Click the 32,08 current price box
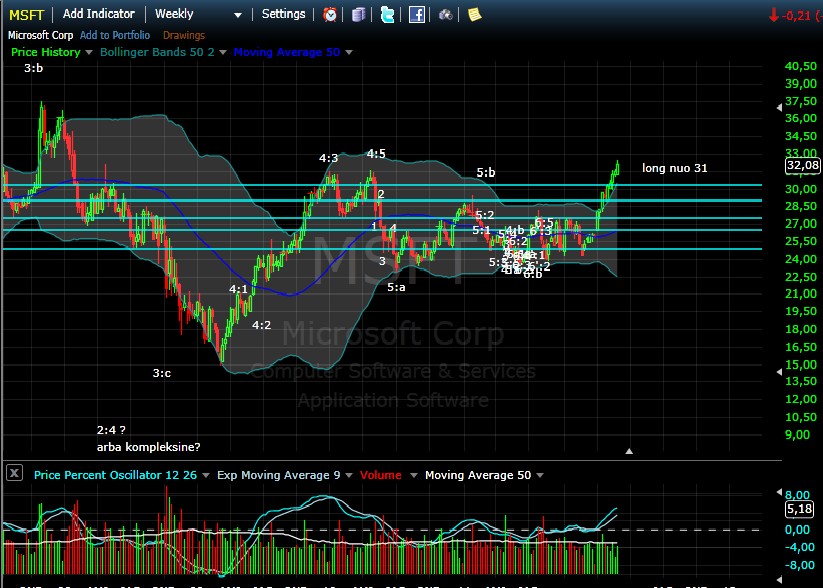Screen dimensions: 823x588 803,165
